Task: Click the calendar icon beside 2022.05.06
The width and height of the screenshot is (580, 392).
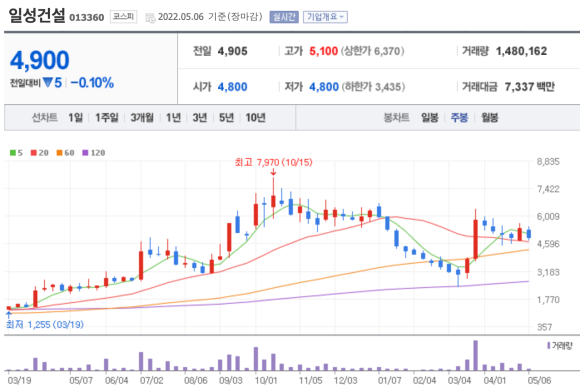Action: click(x=150, y=17)
